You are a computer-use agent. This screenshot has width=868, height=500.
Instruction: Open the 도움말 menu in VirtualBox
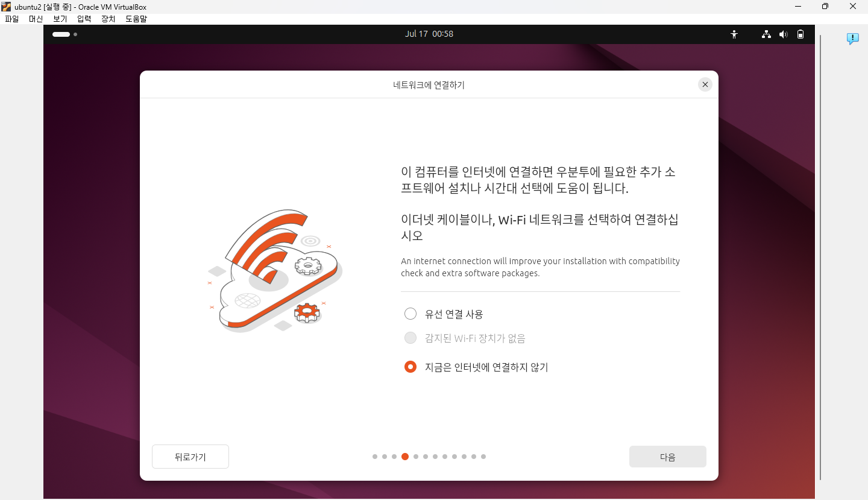136,19
